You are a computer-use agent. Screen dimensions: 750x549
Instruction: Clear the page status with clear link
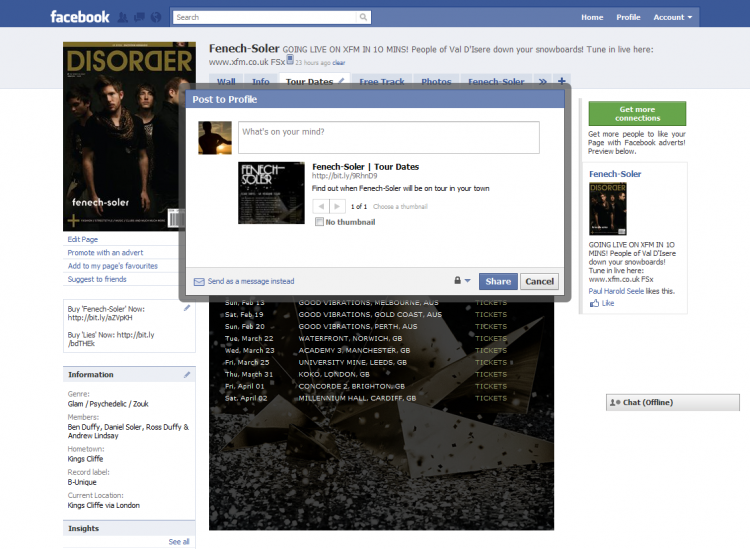pyautogui.click(x=339, y=63)
